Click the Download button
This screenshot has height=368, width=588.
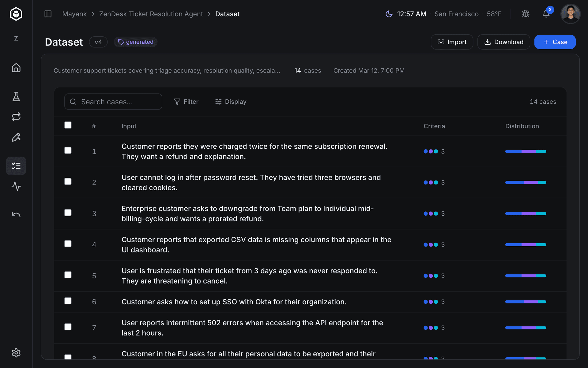503,42
